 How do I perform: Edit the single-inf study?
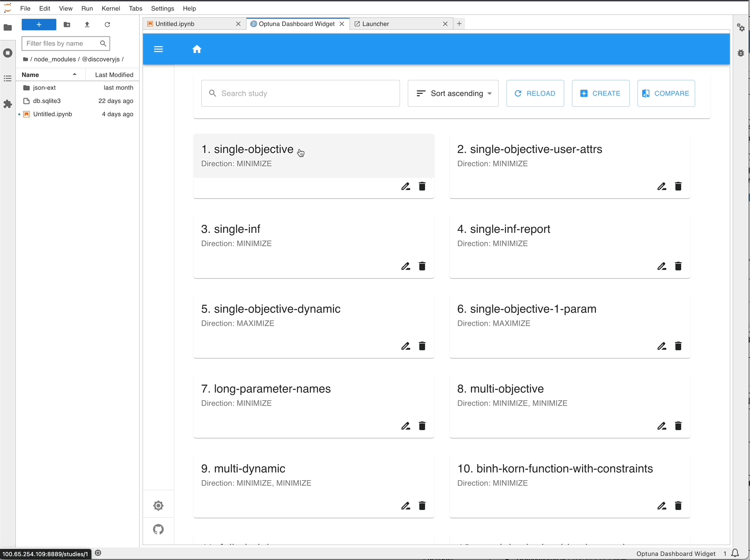tap(406, 266)
